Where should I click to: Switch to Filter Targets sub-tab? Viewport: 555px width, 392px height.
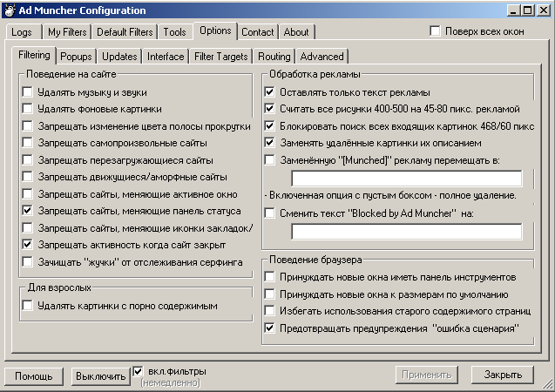point(221,57)
